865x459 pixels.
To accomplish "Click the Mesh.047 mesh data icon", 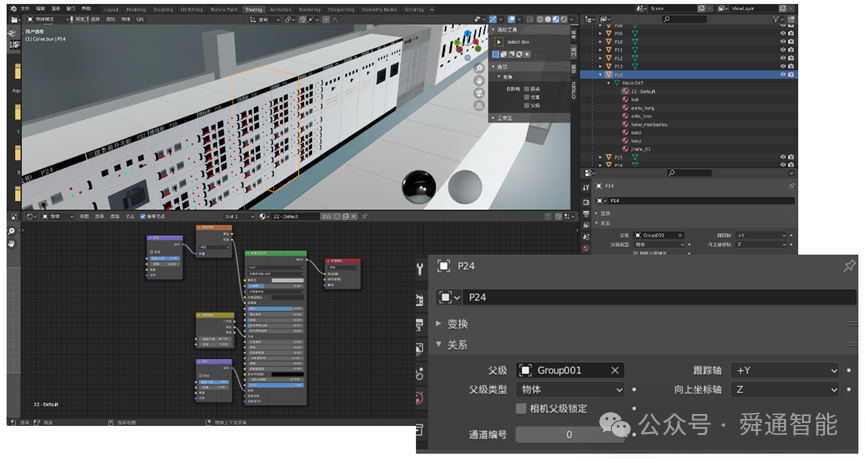I will (x=617, y=83).
